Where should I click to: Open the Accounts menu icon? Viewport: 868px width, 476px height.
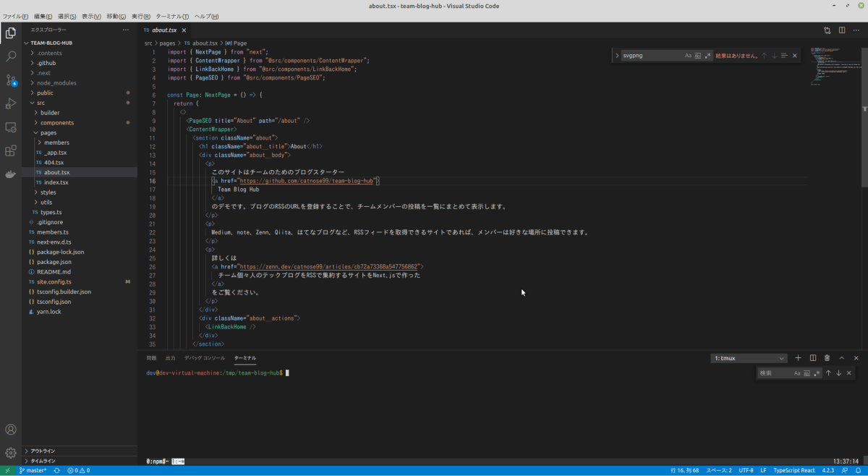pos(11,430)
